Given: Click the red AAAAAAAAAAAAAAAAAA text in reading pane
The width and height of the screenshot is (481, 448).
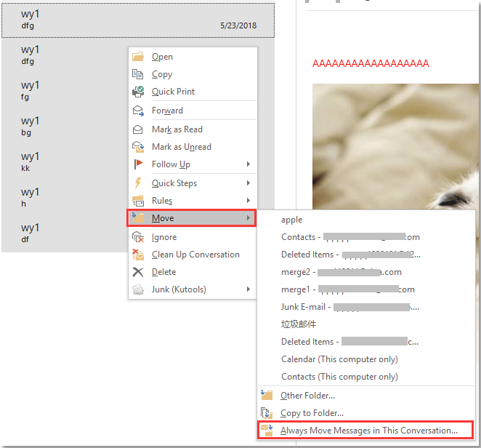Looking at the screenshot, I should pyautogui.click(x=371, y=63).
